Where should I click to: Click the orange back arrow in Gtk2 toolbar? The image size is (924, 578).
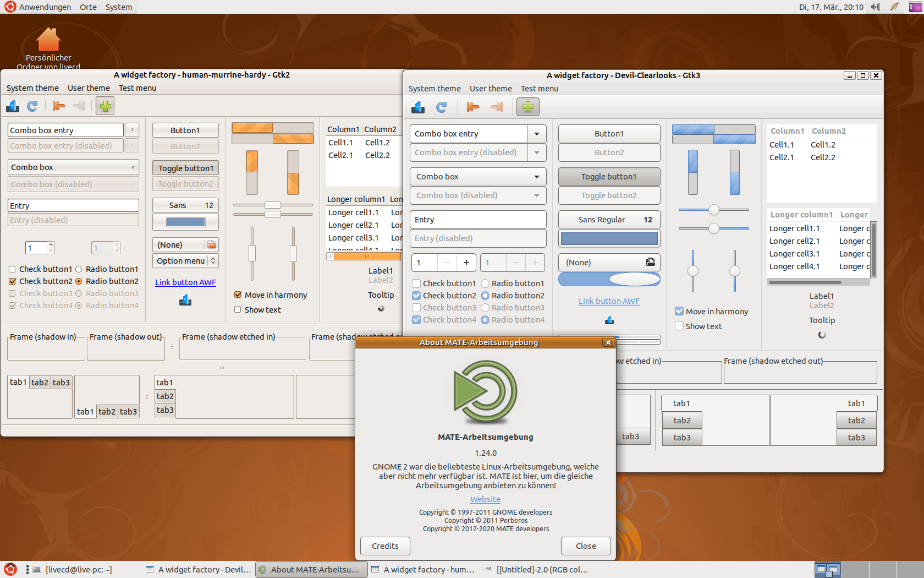(58, 106)
